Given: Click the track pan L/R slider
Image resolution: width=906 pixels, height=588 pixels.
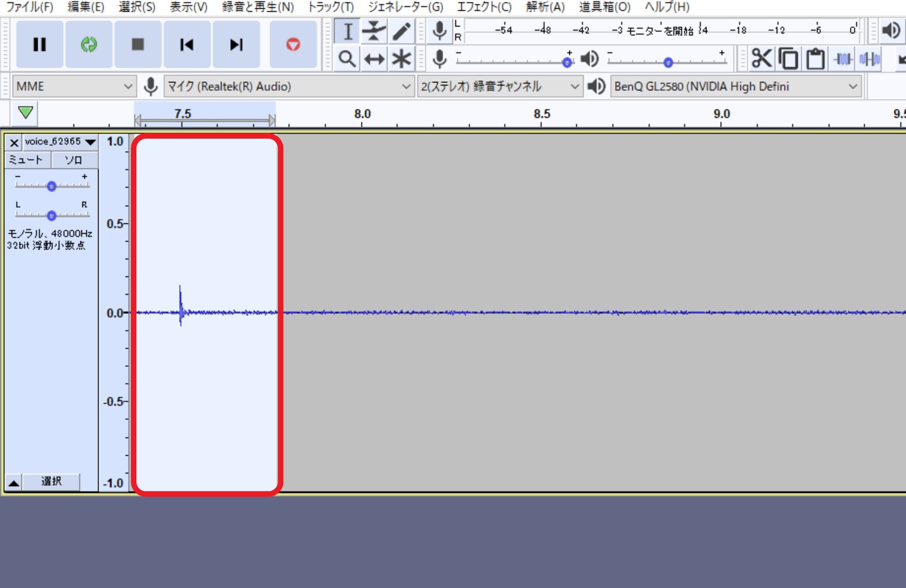Looking at the screenshot, I should 51,215.
